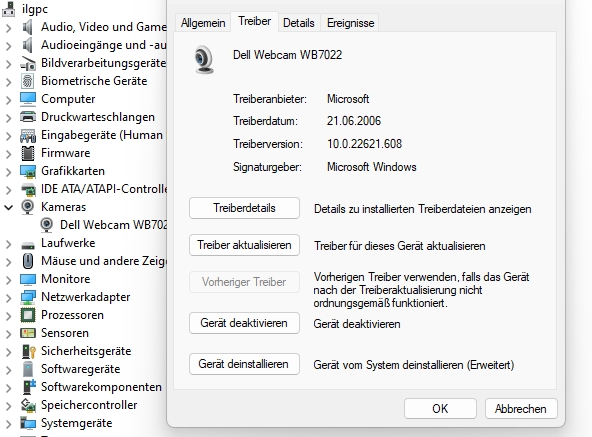Click the driver date 21.06.2006
The height and width of the screenshot is (437, 592).
click(x=354, y=121)
